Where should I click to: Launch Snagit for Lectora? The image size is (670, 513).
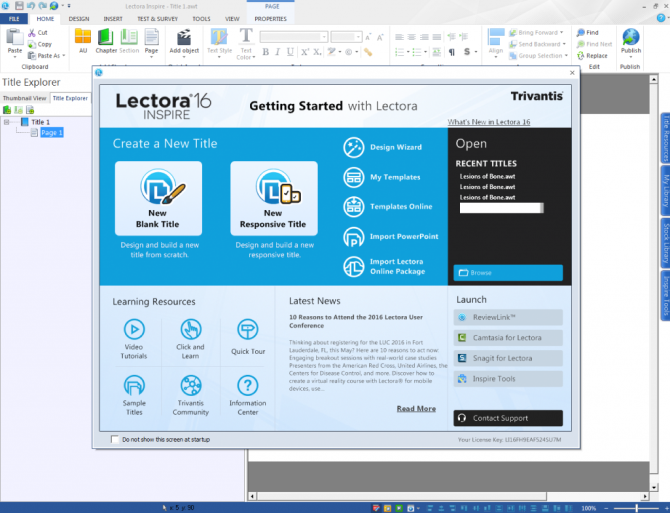tap(508, 358)
